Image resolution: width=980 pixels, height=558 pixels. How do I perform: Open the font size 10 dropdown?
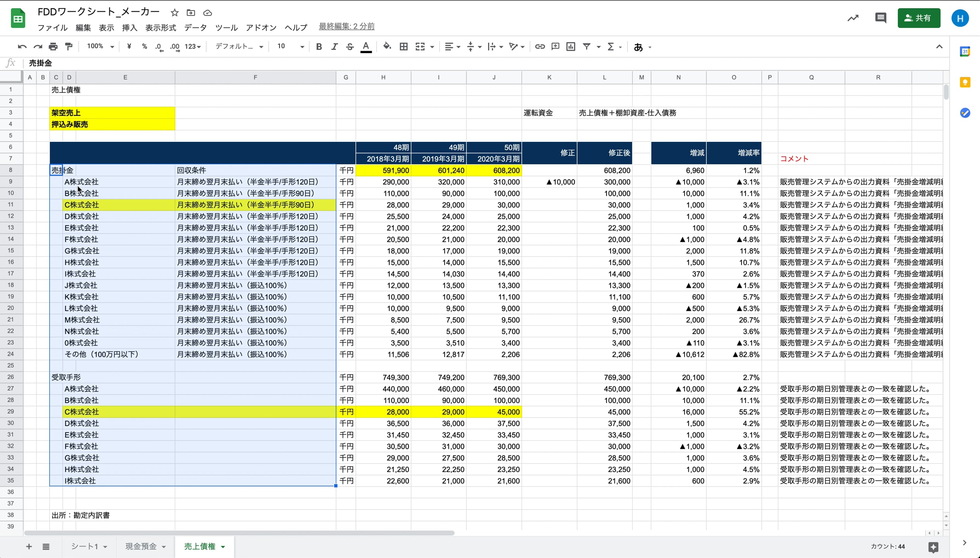click(290, 46)
